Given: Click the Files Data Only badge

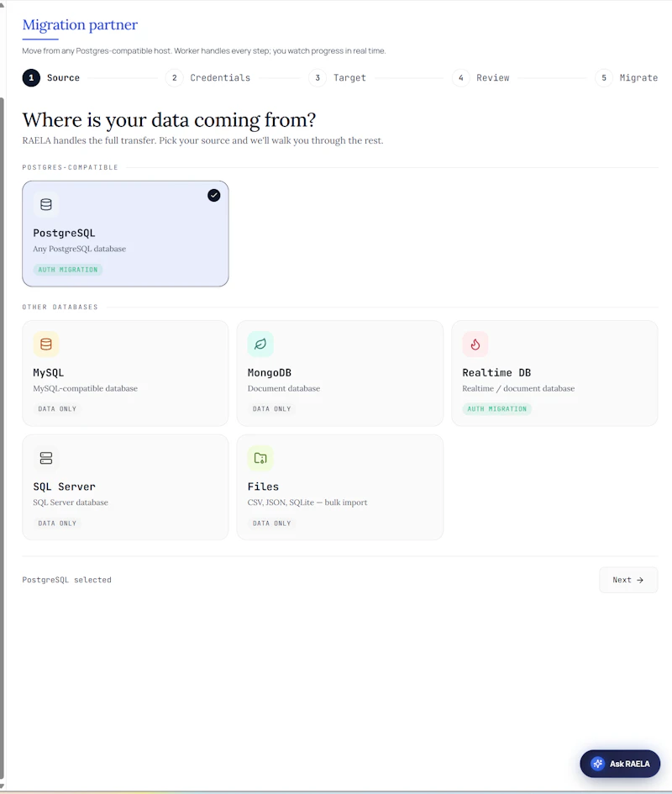Looking at the screenshot, I should pyautogui.click(x=272, y=523).
